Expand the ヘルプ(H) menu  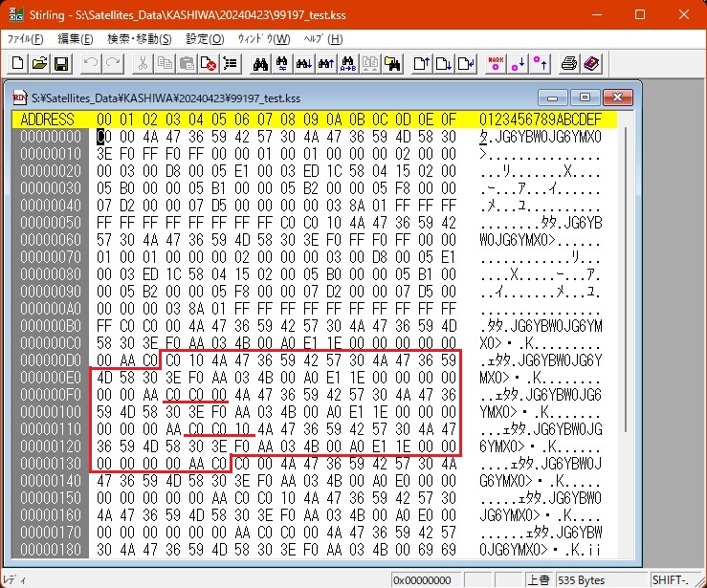coord(322,39)
